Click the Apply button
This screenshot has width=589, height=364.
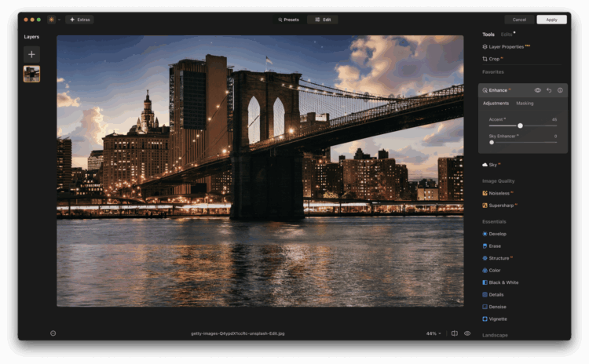(551, 19)
